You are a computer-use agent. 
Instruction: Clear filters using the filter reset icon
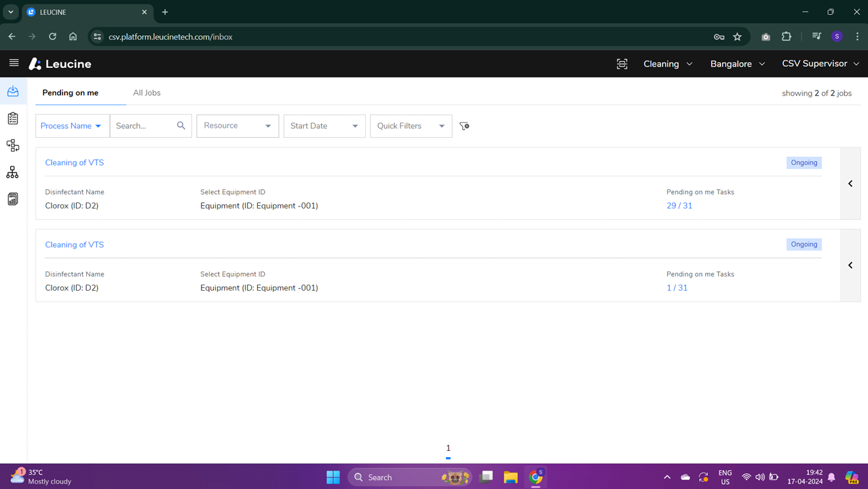[464, 126]
